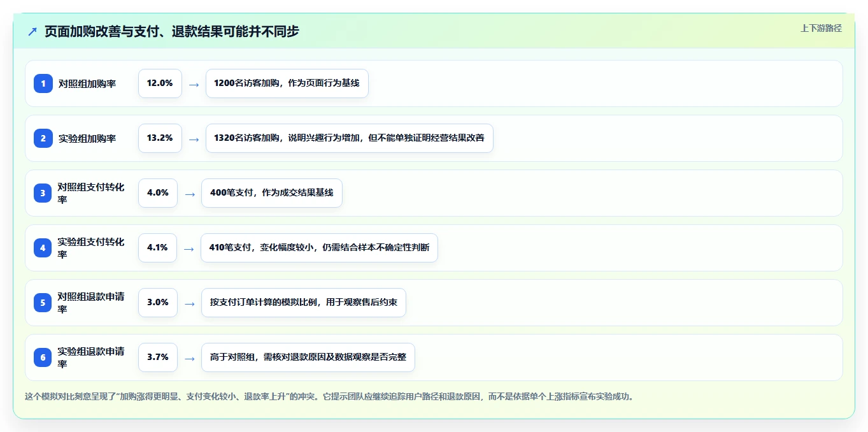Click the arrow after the 3.7% chip

click(x=190, y=358)
